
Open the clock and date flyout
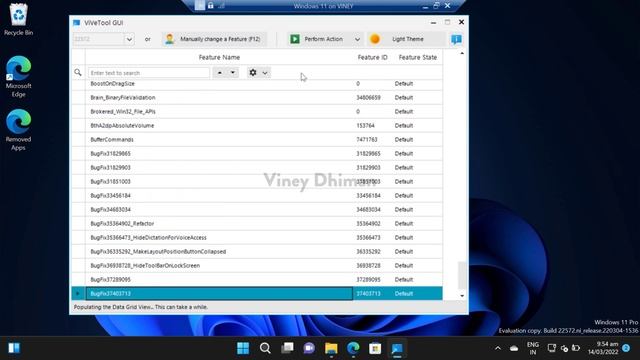point(603,348)
